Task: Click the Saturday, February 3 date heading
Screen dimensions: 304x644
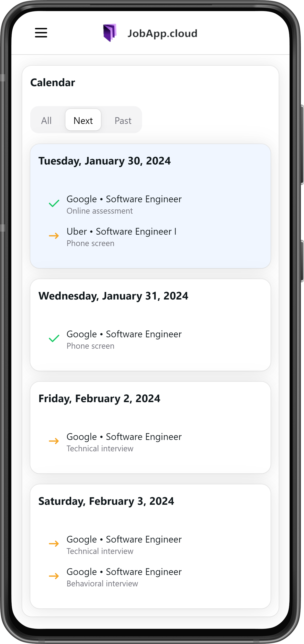Action: [106, 501]
